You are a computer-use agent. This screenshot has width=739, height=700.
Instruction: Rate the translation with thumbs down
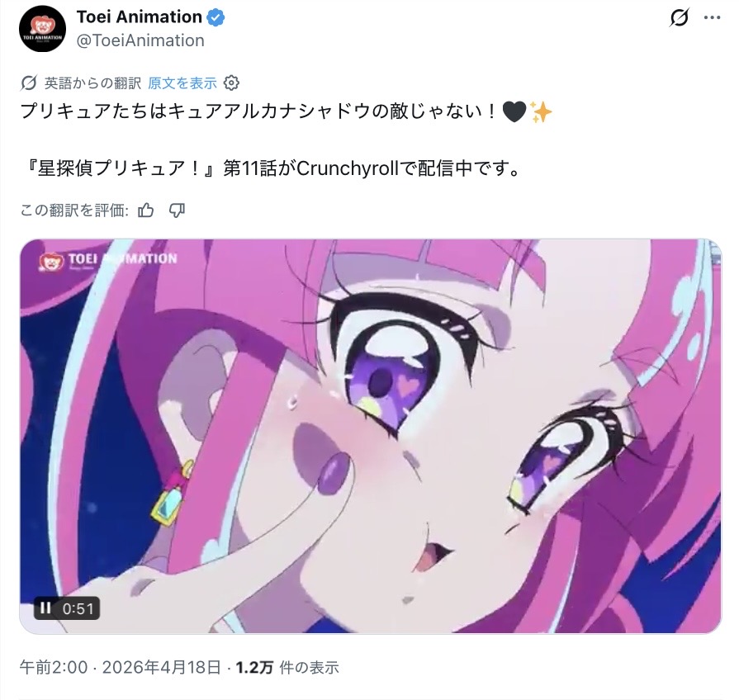click(177, 210)
